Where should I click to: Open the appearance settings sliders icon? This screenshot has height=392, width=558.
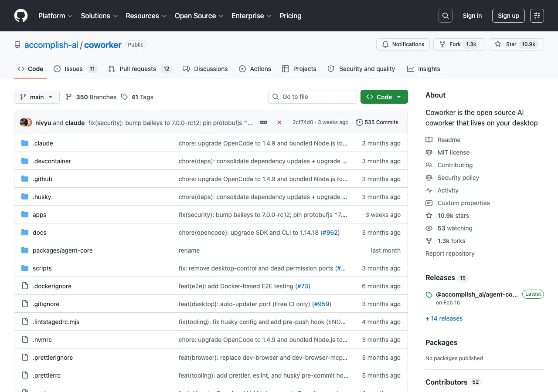click(537, 16)
